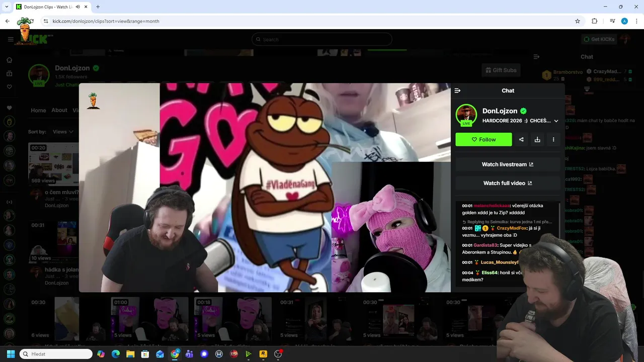The image size is (644, 362).
Task: Open the 00:20 clip thumbnail
Action: 53,164
